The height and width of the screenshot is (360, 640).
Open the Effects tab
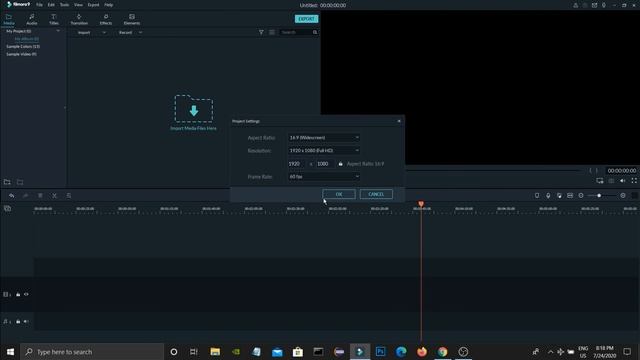click(106, 19)
